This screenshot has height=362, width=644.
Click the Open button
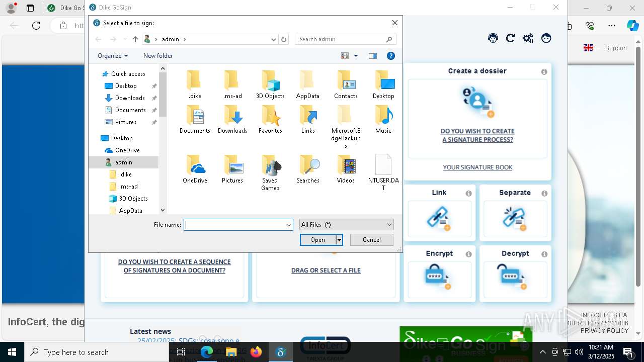(x=317, y=240)
